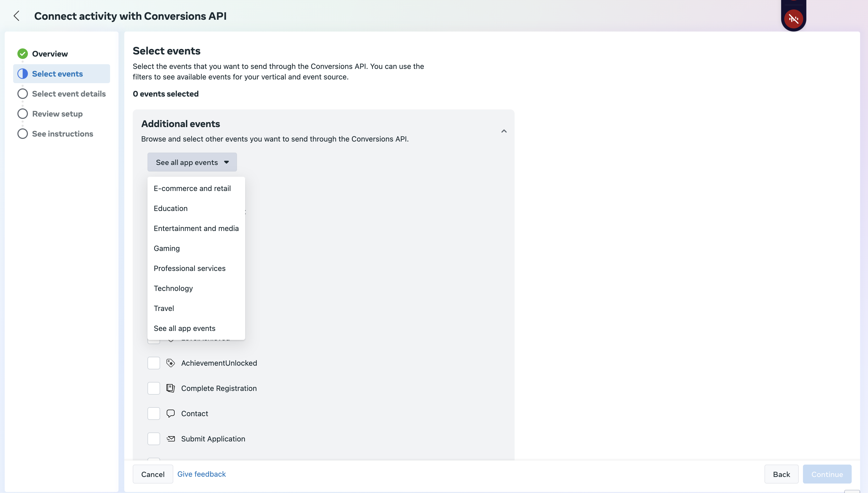This screenshot has width=868, height=493.
Task: Pick Travel in the dropdown menu
Action: click(164, 308)
